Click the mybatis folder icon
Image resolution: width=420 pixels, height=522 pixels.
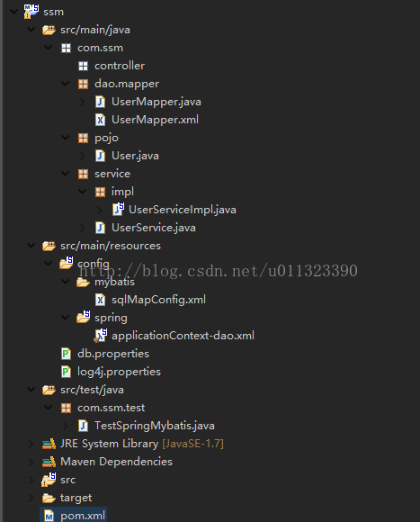83,282
